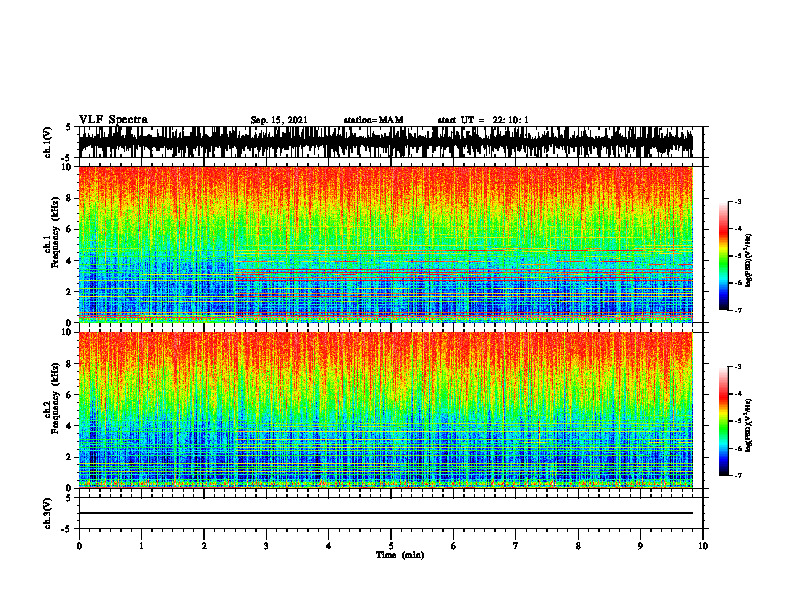This screenshot has height=612, width=792.
Task: Click the "8" kHz tick on ch.1 frequency axis
Action: [70, 198]
